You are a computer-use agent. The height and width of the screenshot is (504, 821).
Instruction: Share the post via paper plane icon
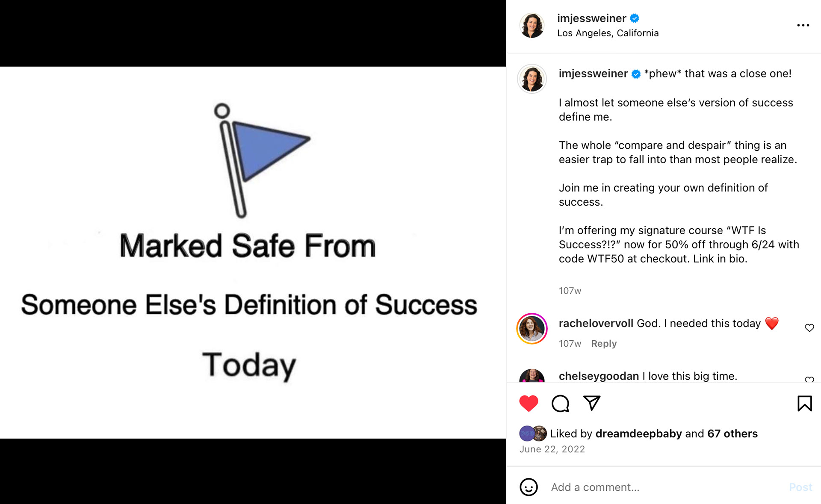pyautogui.click(x=592, y=402)
